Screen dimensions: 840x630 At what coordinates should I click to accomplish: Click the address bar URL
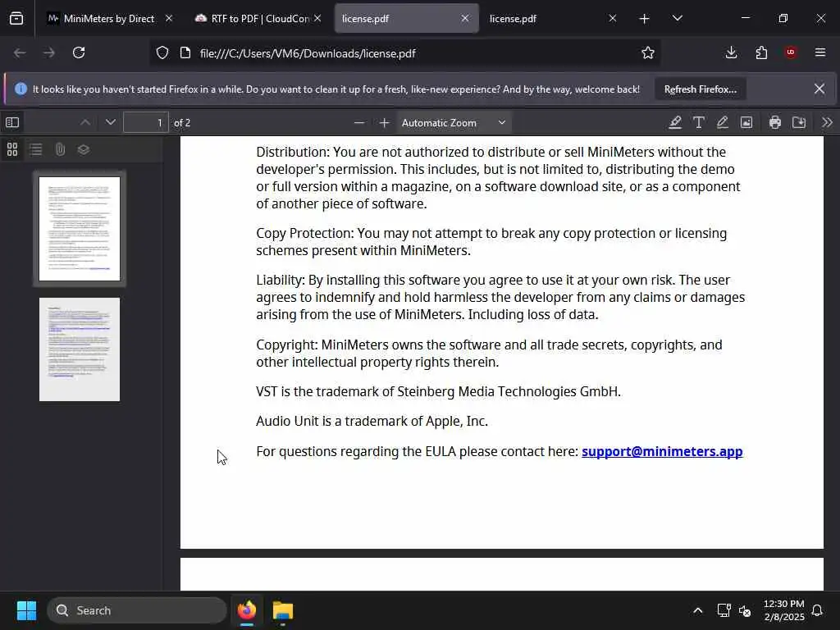tap(308, 53)
